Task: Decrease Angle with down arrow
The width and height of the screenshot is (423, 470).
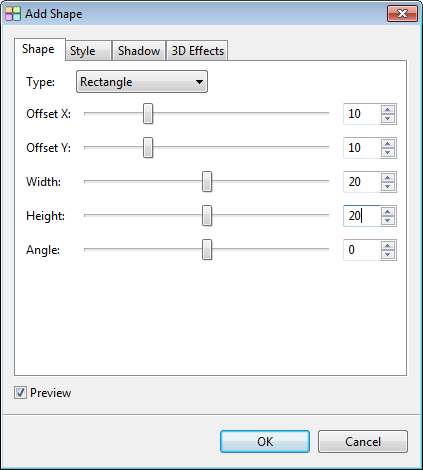Action: click(388, 255)
